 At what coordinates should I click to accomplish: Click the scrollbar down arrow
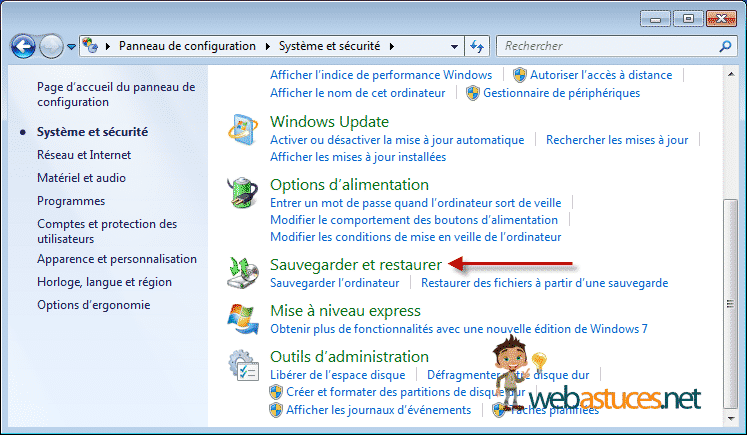[x=730, y=418]
